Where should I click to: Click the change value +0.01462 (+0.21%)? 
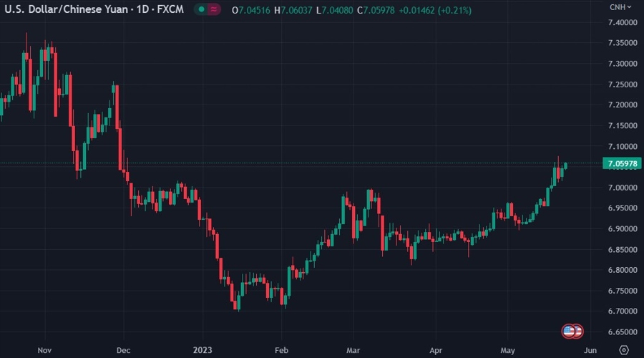(x=435, y=10)
